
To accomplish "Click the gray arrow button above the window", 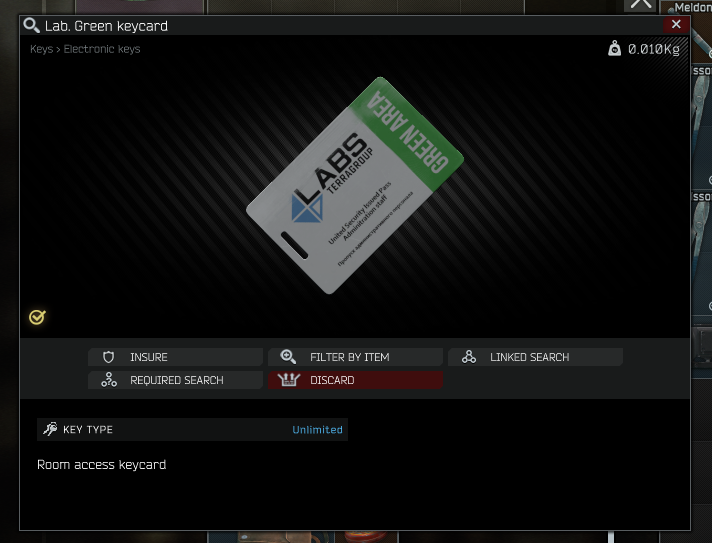I will pos(641,5).
